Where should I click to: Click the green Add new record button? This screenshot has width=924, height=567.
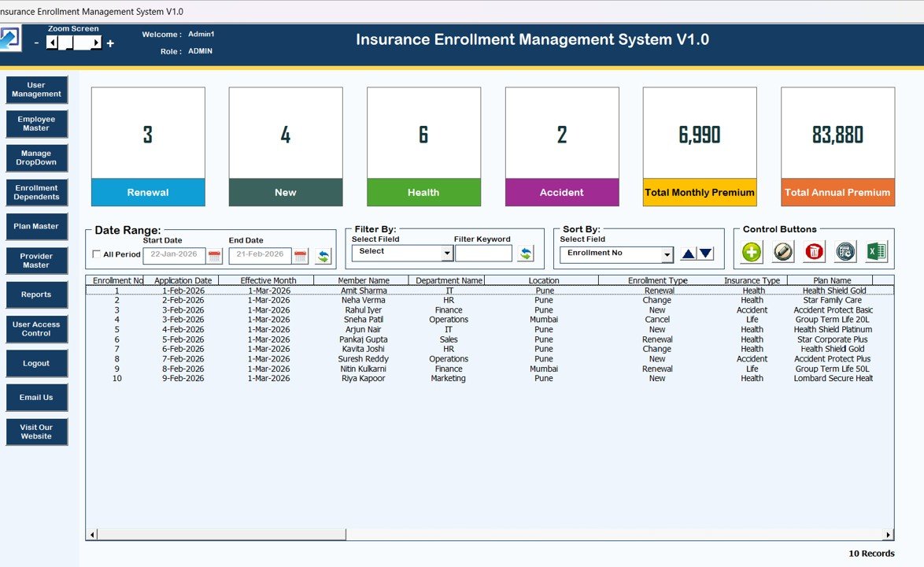(752, 252)
